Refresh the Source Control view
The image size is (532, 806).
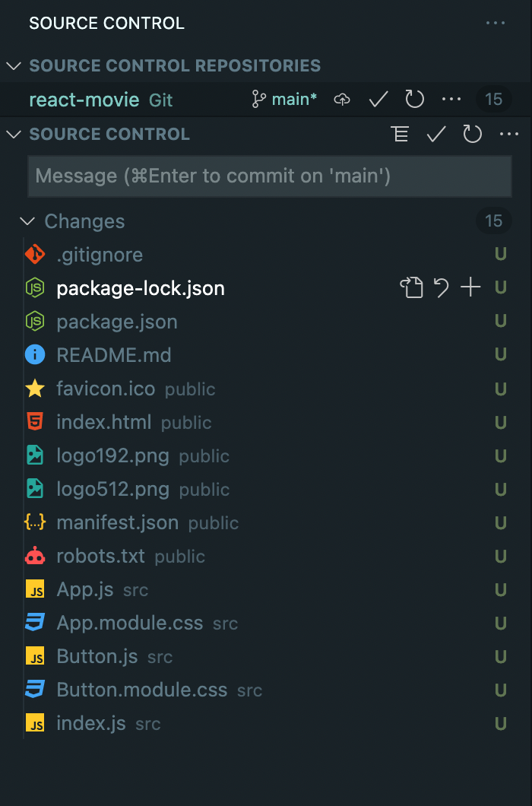tap(472, 134)
